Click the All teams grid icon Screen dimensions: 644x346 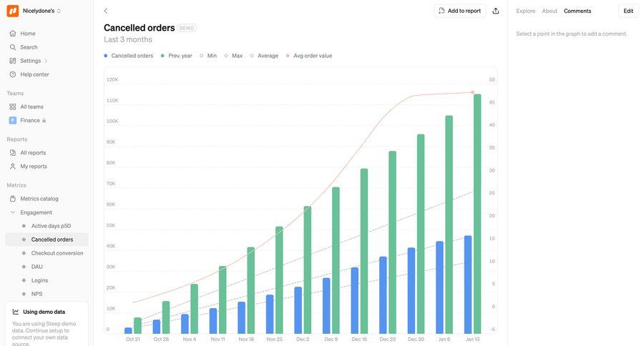click(13, 107)
